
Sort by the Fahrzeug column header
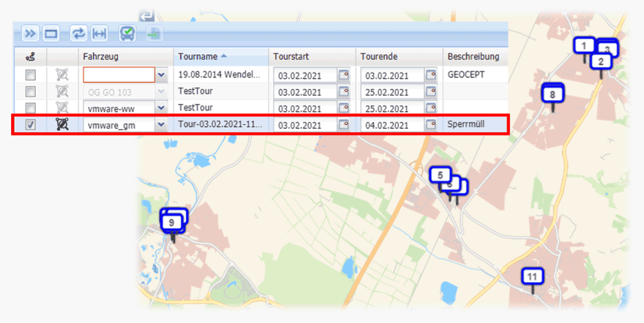tap(126, 56)
